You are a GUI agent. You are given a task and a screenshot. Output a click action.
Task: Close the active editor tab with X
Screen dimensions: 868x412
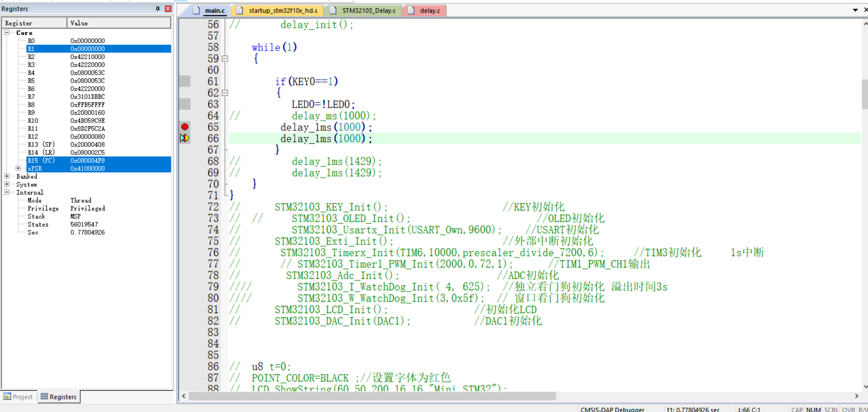866,10
